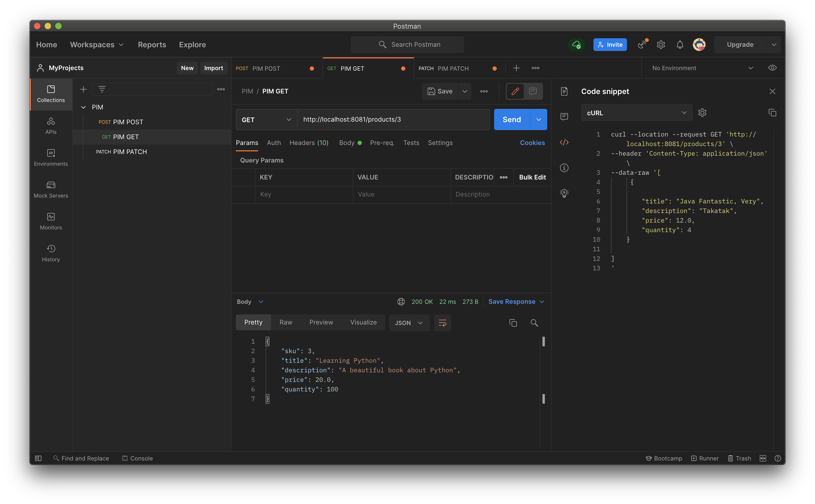Open the request info icon
This screenshot has height=504, width=815.
[564, 168]
